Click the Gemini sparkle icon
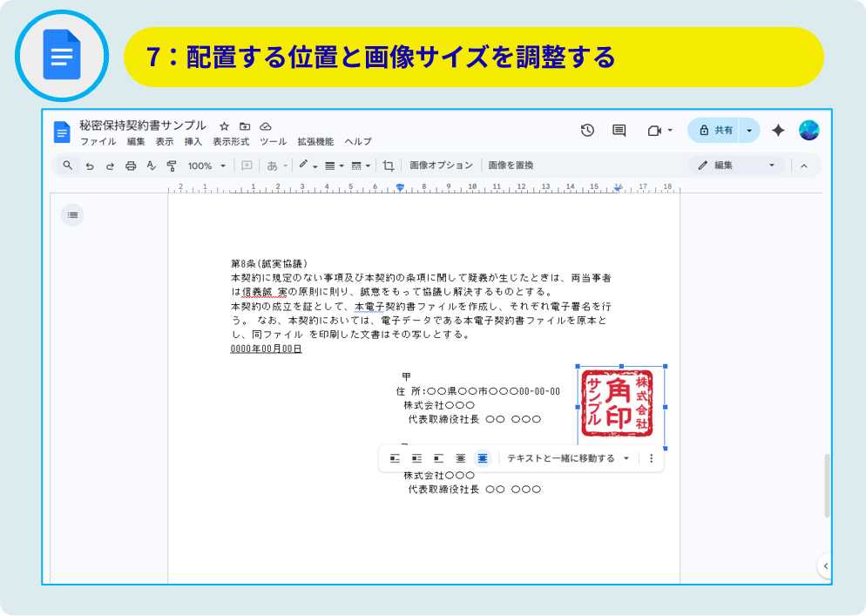Image resolution: width=866 pixels, height=616 pixels. [778, 131]
